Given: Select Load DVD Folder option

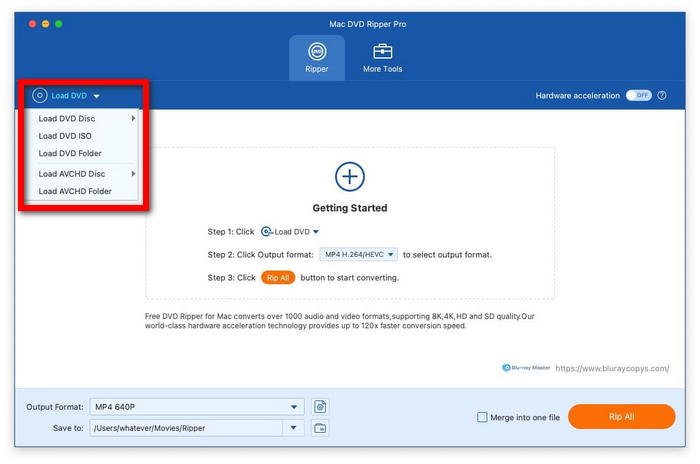Looking at the screenshot, I should 70,154.
